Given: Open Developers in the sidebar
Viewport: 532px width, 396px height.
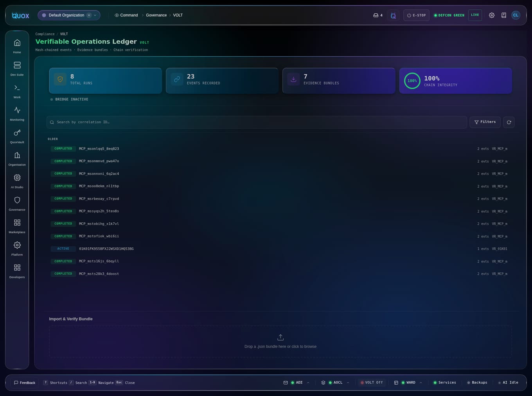Looking at the screenshot, I should tap(17, 271).
